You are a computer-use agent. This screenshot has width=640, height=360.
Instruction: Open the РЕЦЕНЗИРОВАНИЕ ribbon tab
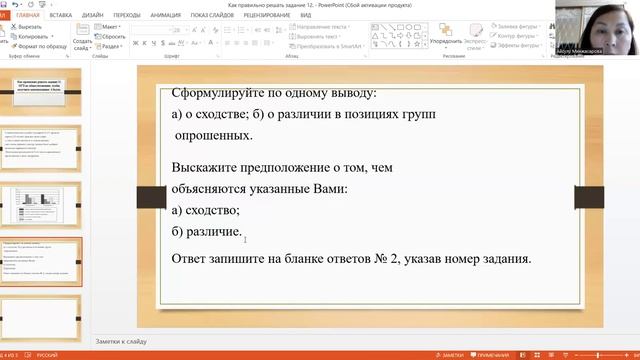(x=267, y=15)
